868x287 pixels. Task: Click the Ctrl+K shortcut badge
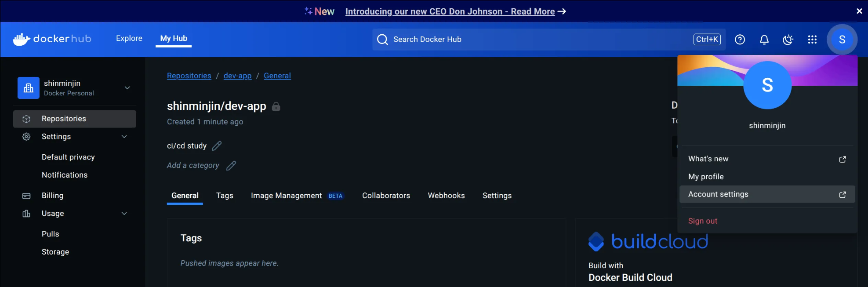click(x=707, y=40)
